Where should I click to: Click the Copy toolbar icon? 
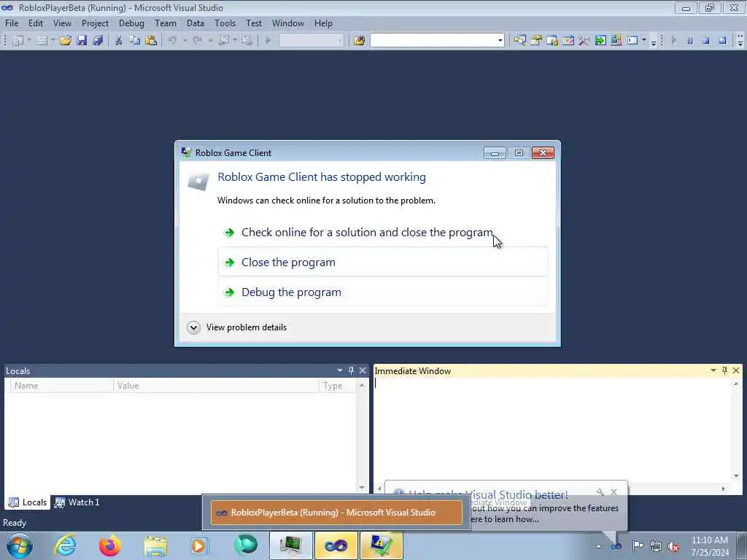click(x=135, y=41)
